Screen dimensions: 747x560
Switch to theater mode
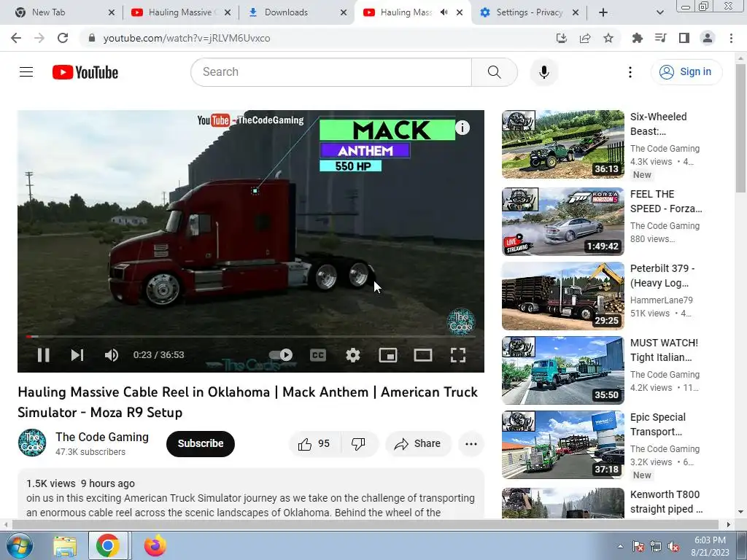coord(423,355)
